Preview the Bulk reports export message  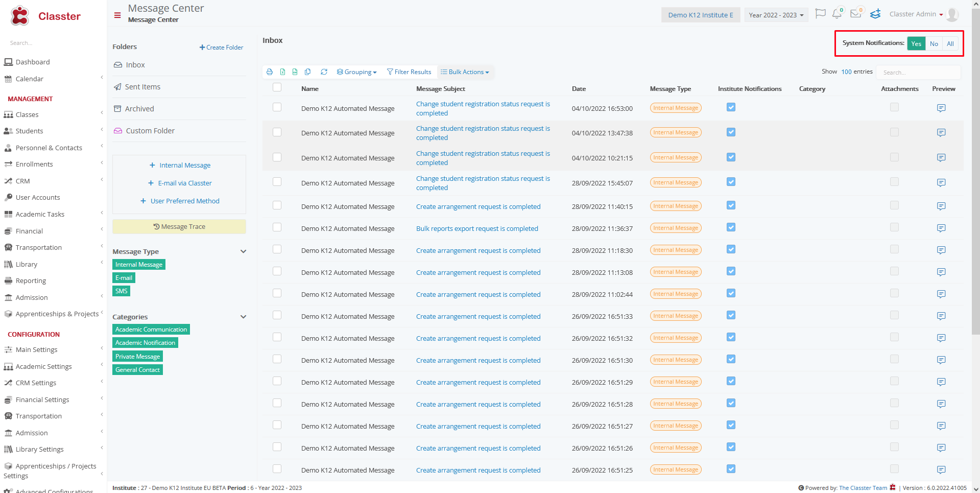[x=941, y=228]
